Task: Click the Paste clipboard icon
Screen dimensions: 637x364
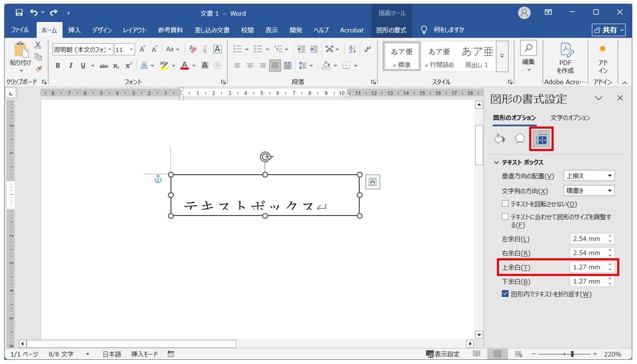Action: (21, 50)
